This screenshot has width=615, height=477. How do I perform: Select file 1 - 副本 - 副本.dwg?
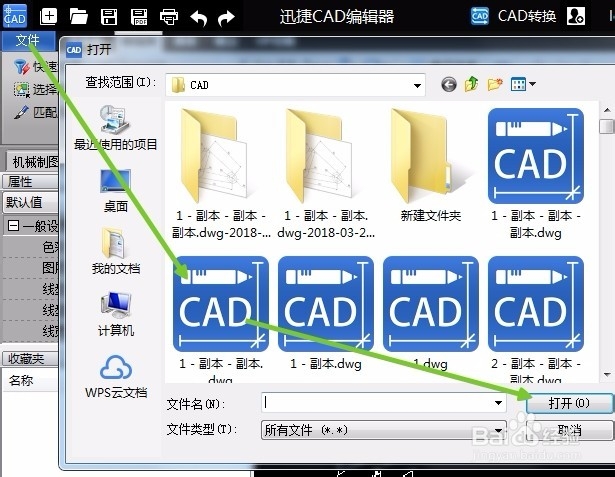click(221, 319)
